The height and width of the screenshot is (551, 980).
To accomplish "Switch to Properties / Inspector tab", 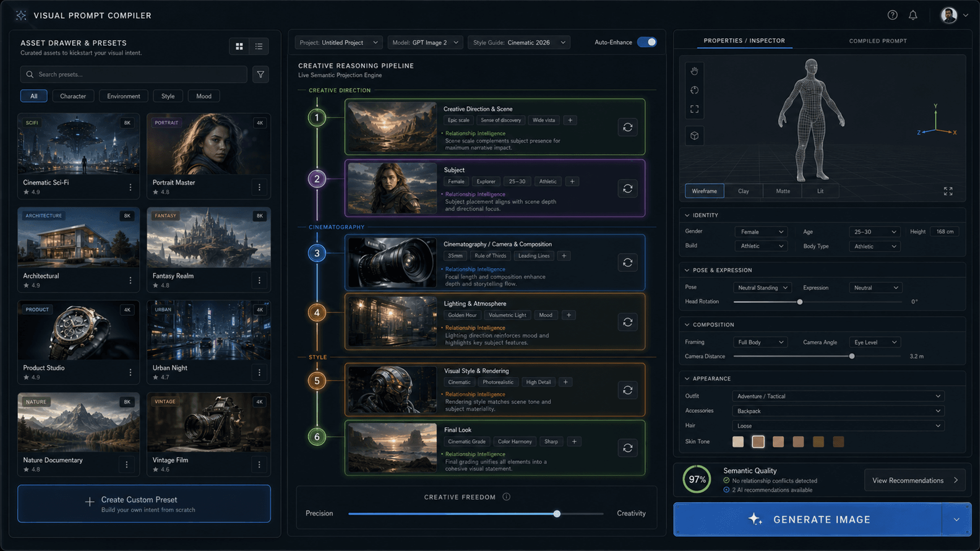I will coord(744,41).
